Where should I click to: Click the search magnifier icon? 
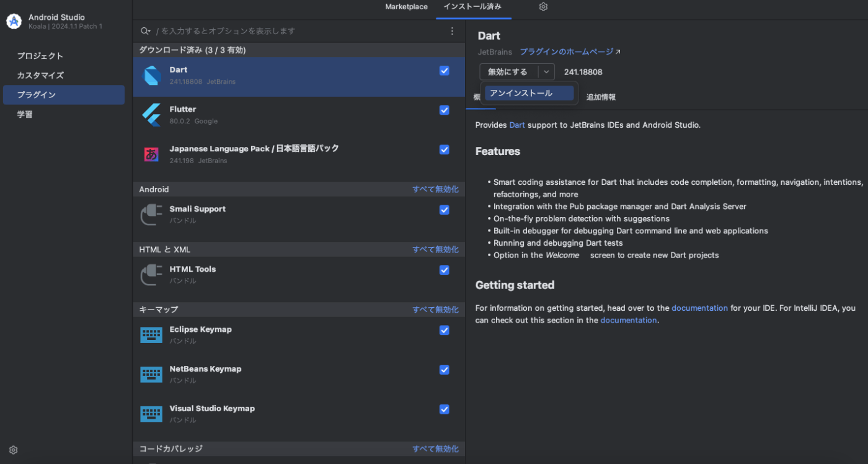(145, 31)
